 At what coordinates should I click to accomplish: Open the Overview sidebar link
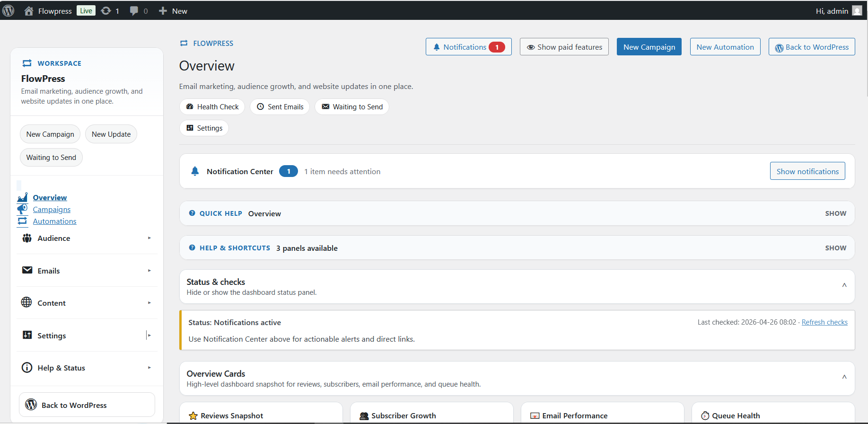point(50,198)
